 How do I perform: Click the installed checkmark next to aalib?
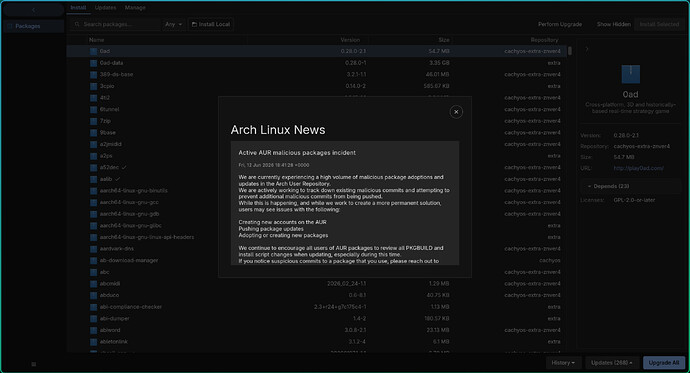tap(117, 179)
